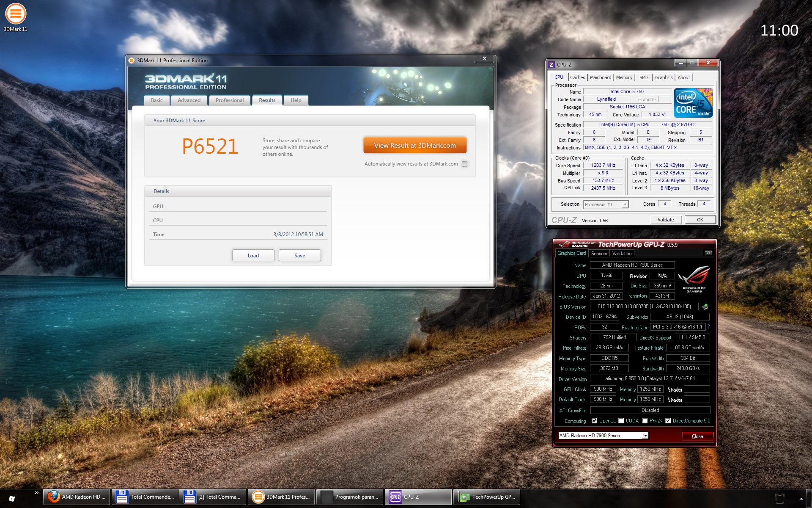Viewport: 812px width, 508px height.
Task: Switch to the Advanced tab in 3DMark
Action: (x=189, y=100)
